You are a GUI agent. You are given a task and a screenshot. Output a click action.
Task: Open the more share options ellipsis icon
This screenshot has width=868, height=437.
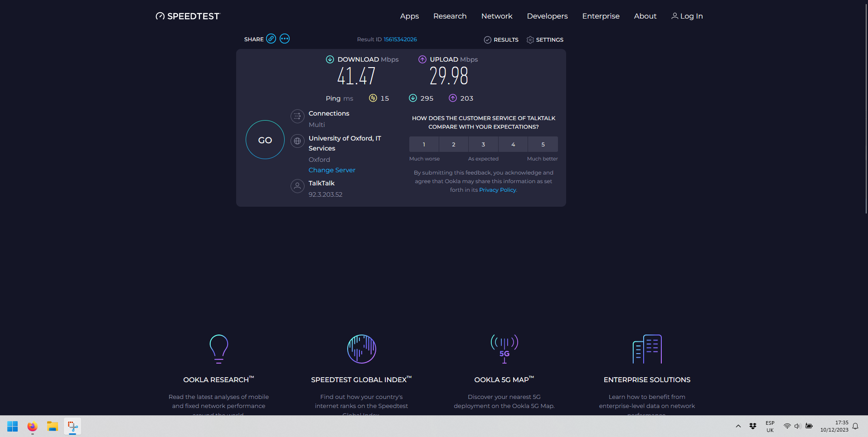(285, 39)
